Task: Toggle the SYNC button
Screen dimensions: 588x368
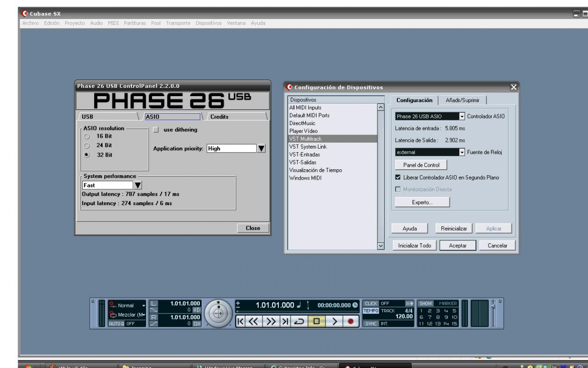Action: coord(371,323)
